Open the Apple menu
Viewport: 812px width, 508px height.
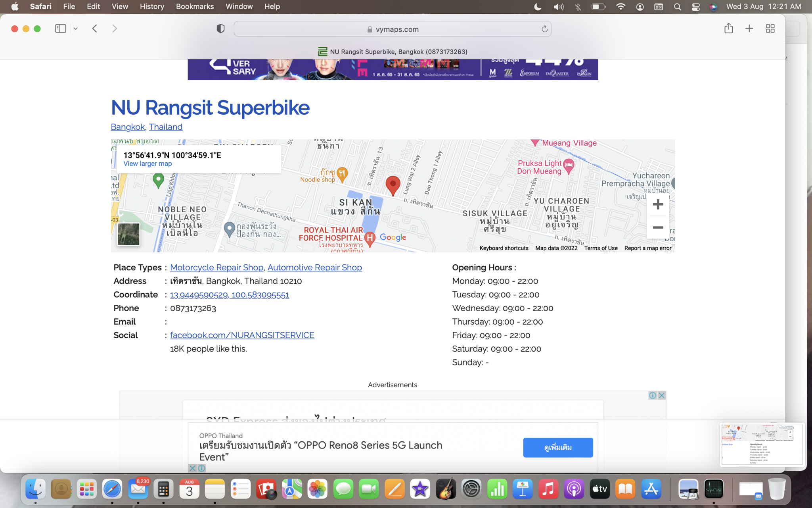point(15,6)
